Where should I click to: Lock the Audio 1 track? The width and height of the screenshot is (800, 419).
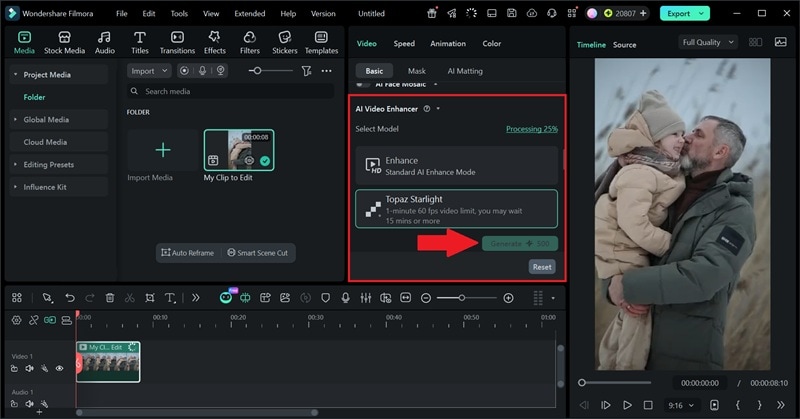(15, 404)
